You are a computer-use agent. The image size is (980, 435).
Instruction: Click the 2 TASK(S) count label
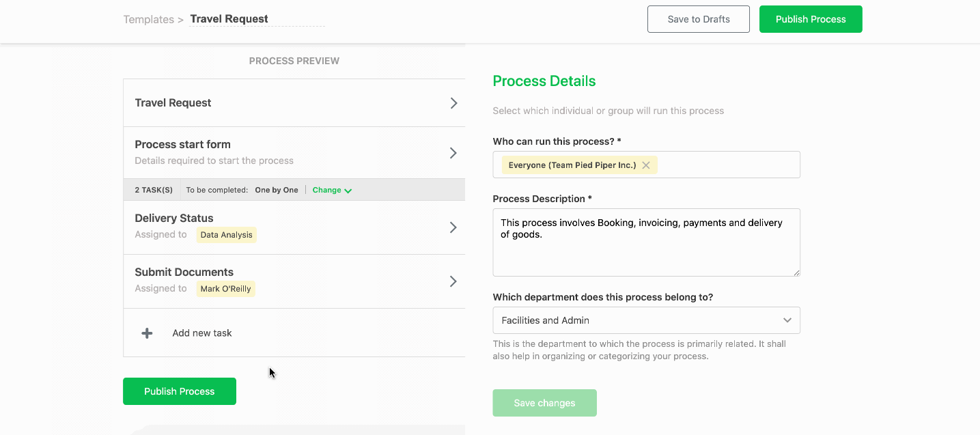(154, 190)
